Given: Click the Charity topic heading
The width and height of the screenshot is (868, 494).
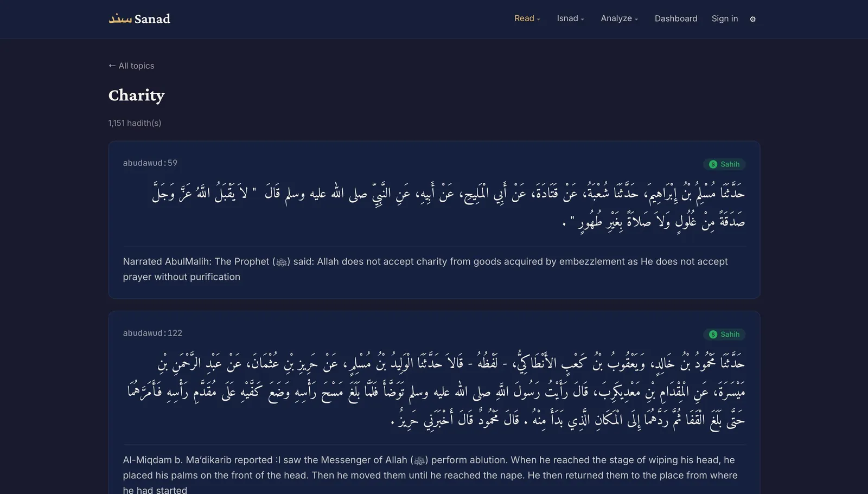Looking at the screenshot, I should 136,95.
